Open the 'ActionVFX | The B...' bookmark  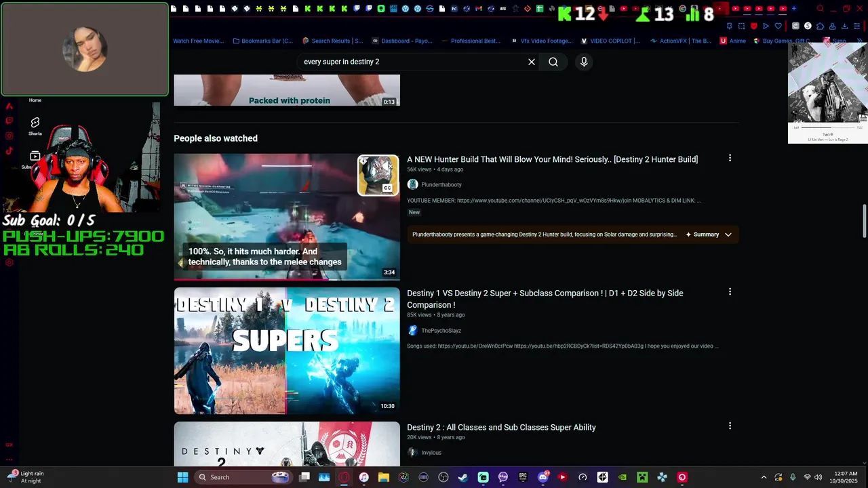click(x=680, y=41)
